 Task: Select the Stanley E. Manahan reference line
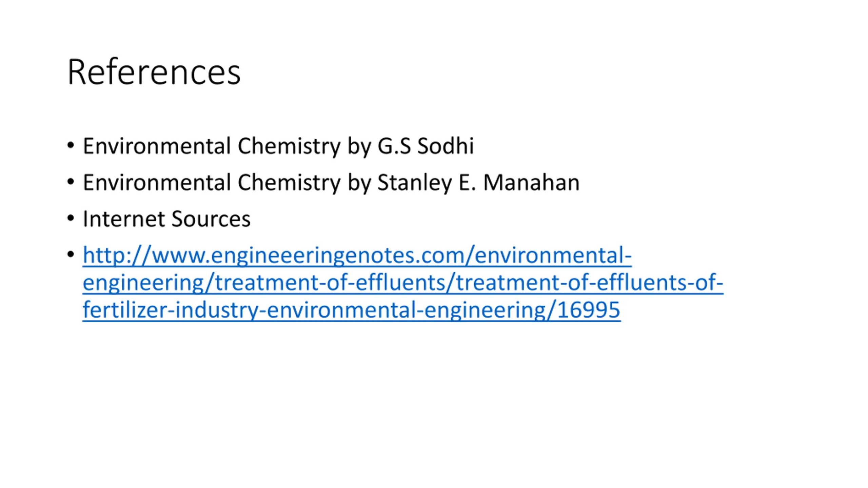pos(331,182)
